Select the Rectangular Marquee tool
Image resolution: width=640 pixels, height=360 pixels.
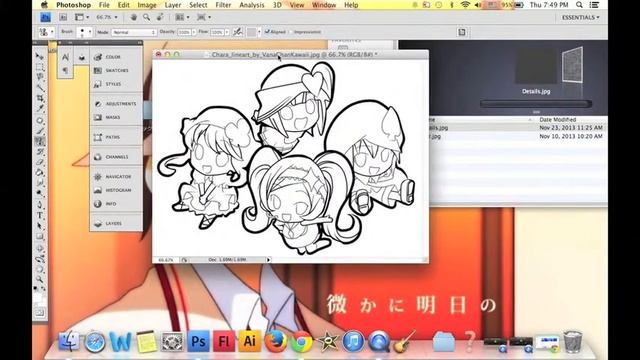click(x=40, y=67)
